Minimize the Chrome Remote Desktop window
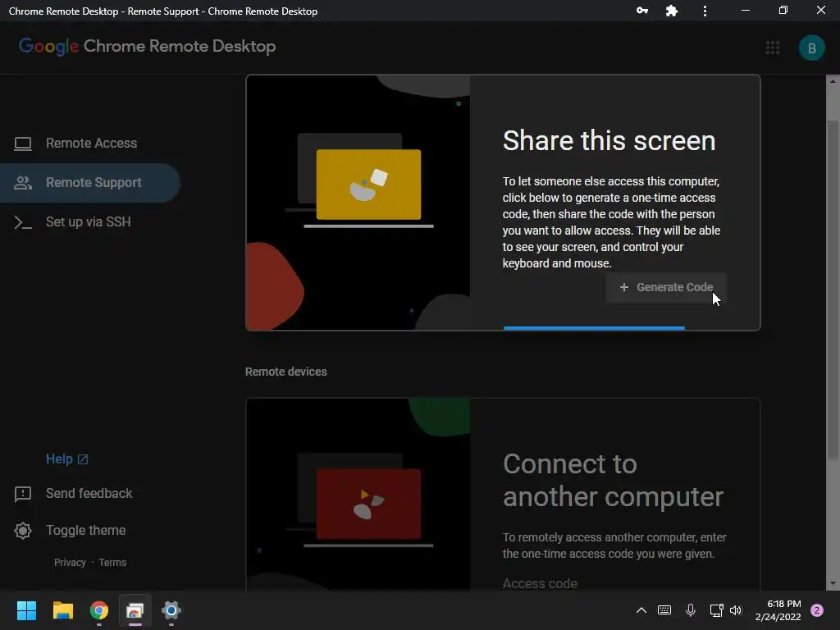The width and height of the screenshot is (840, 630). point(746,11)
